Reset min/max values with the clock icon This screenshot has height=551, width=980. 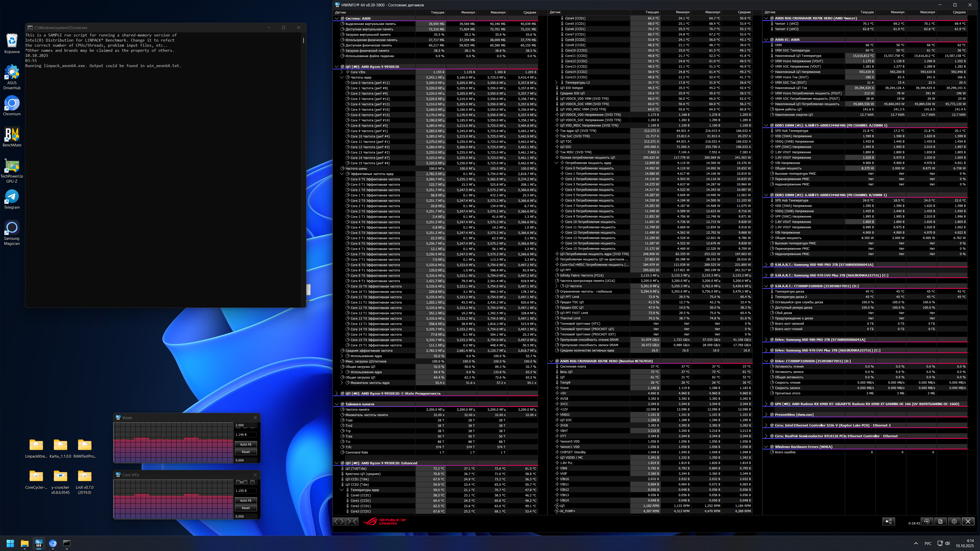(x=927, y=521)
